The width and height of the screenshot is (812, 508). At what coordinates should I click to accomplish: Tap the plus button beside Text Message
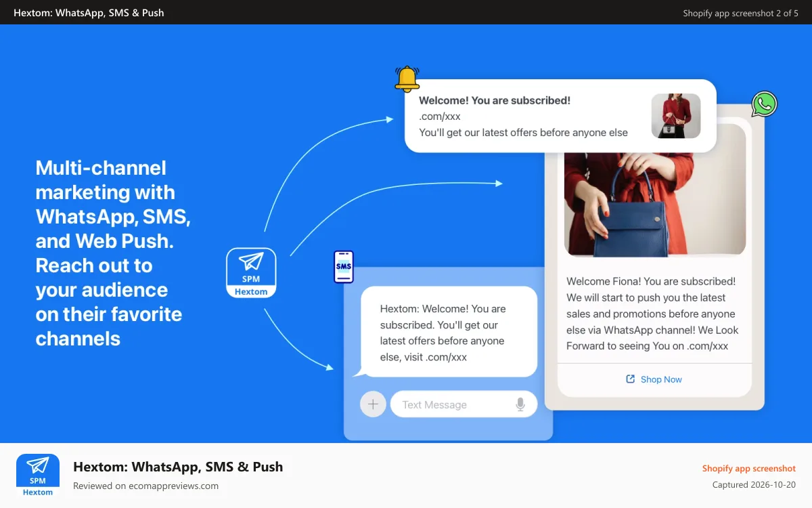coord(373,404)
